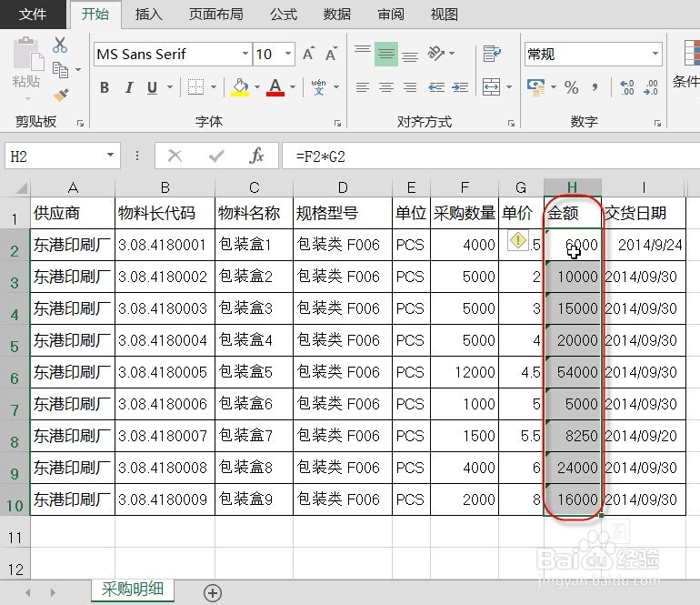
Task: Open number group dialog launcher
Action: [657, 124]
